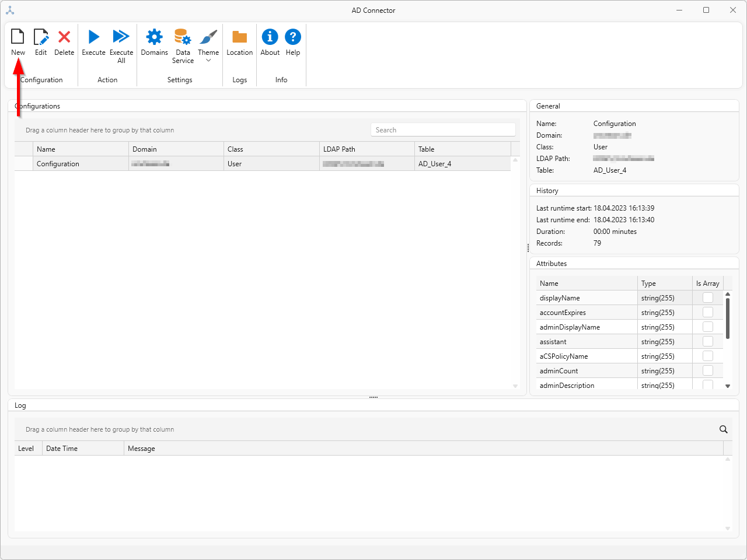The height and width of the screenshot is (560, 747).
Task: Delete the selected configuration
Action: 64,43
